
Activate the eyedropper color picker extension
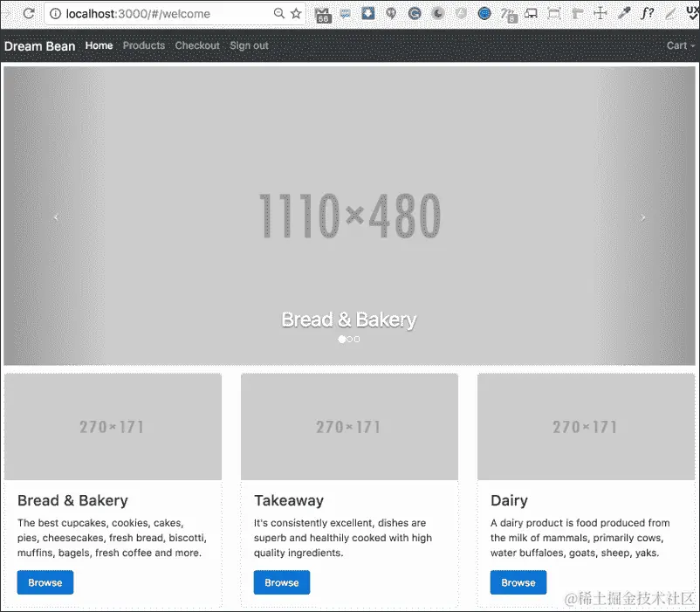[x=624, y=14]
